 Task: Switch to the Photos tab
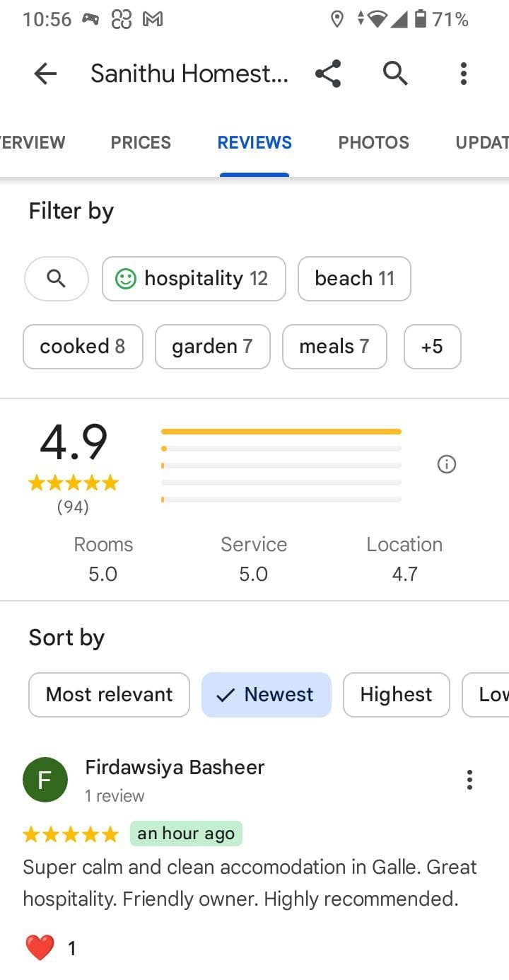pyautogui.click(x=373, y=142)
